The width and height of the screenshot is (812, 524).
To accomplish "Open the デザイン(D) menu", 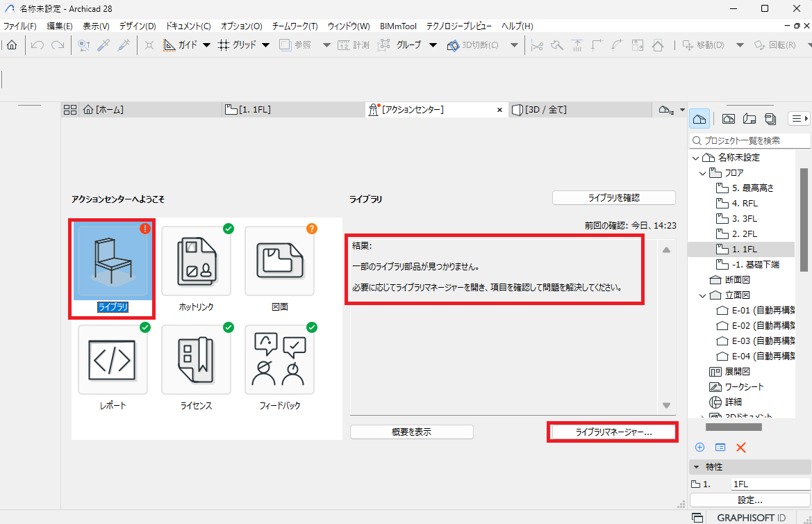I will coord(138,26).
